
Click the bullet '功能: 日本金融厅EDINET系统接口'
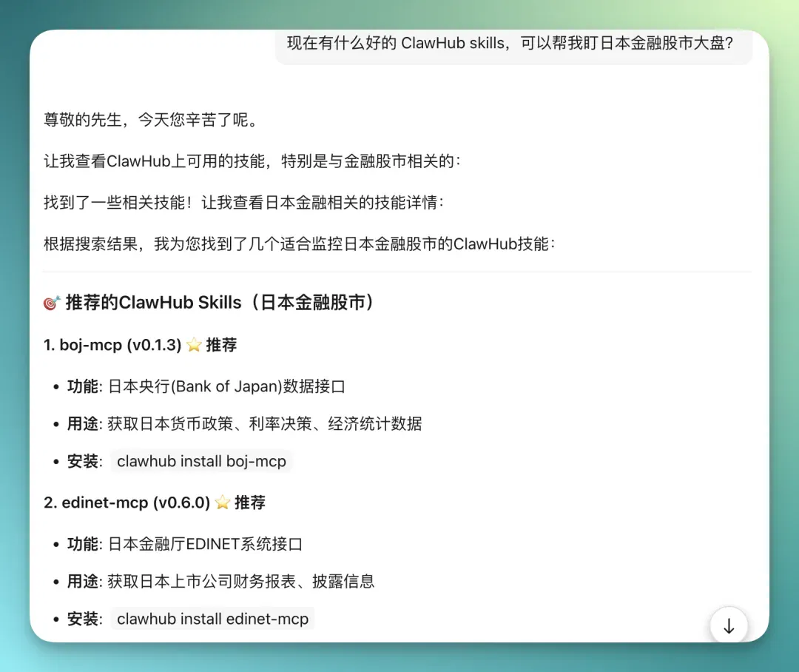pos(184,544)
